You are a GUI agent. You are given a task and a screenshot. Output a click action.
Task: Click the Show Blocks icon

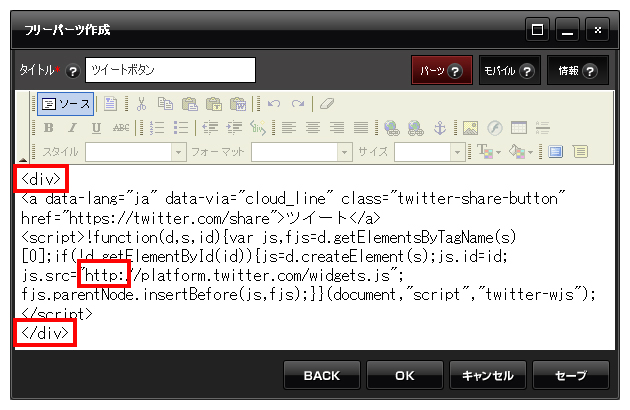580,152
